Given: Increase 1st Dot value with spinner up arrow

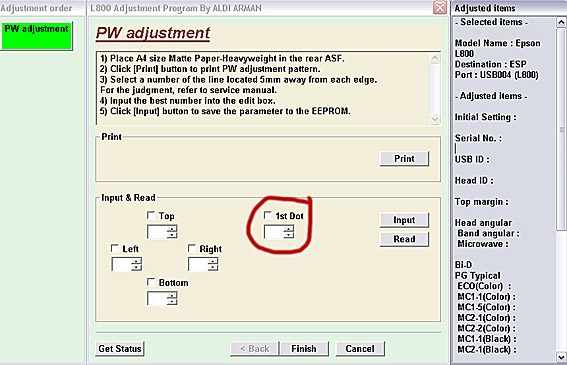Looking at the screenshot, I should pos(289,229).
